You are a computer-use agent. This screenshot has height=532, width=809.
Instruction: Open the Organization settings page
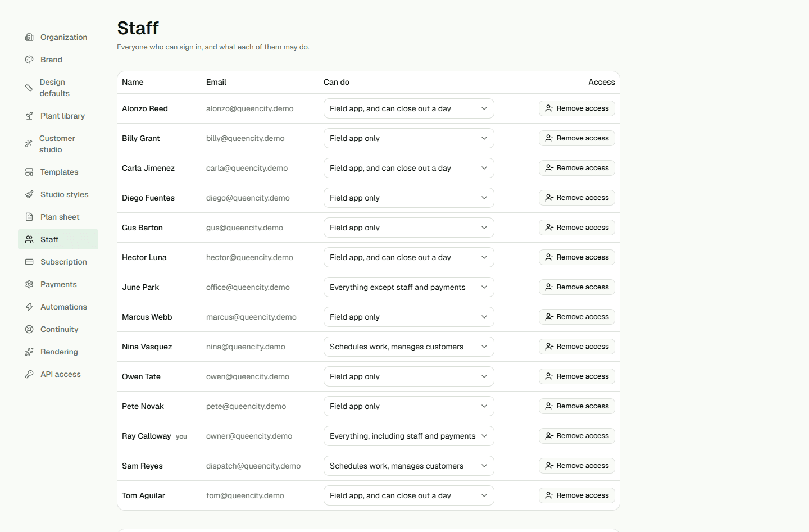58,37
